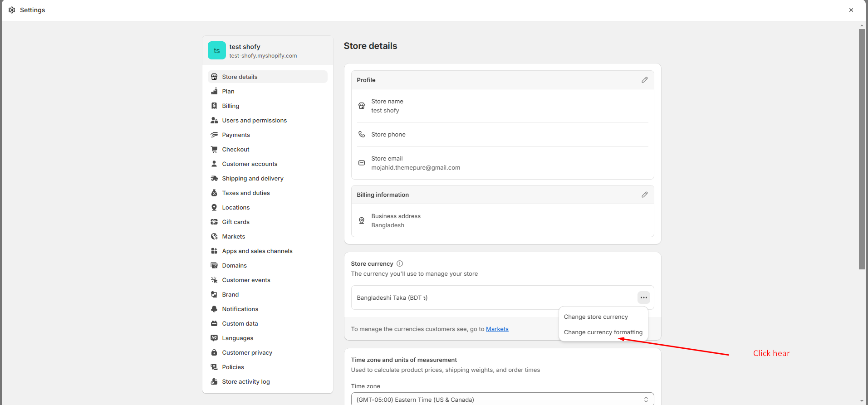Click the Brand icon
The width and height of the screenshot is (868, 405).
[214, 294]
